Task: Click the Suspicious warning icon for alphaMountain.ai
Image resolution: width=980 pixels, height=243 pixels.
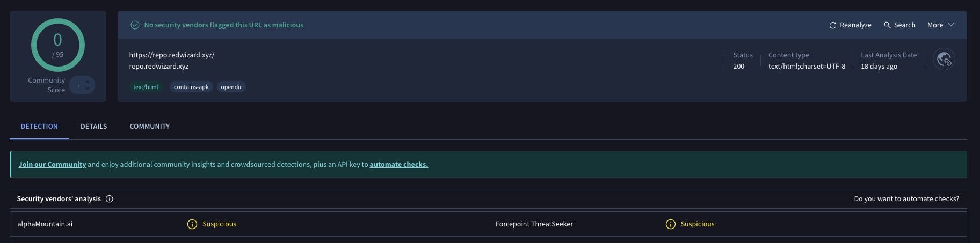Action: pyautogui.click(x=192, y=224)
